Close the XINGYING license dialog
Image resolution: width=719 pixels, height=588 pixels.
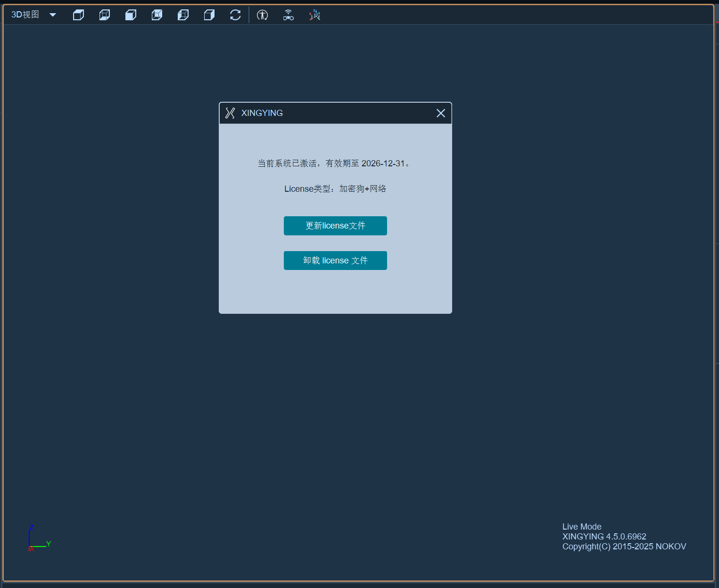click(441, 113)
